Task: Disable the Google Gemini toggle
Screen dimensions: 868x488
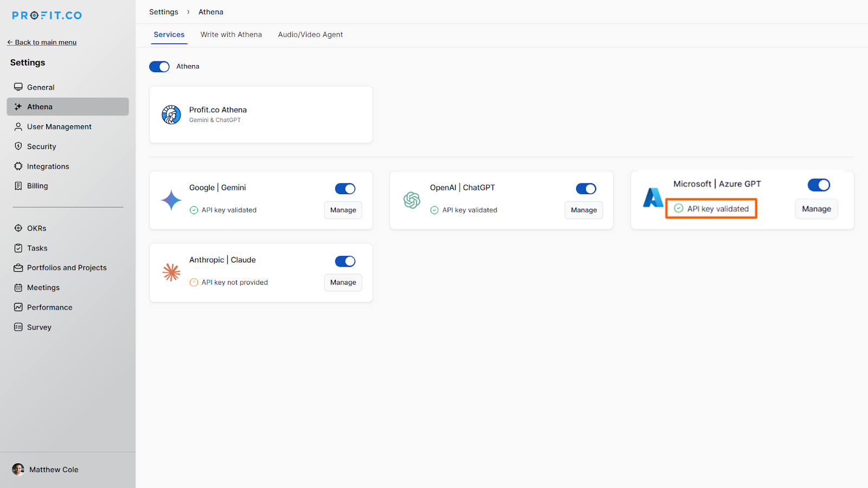Action: pos(345,189)
